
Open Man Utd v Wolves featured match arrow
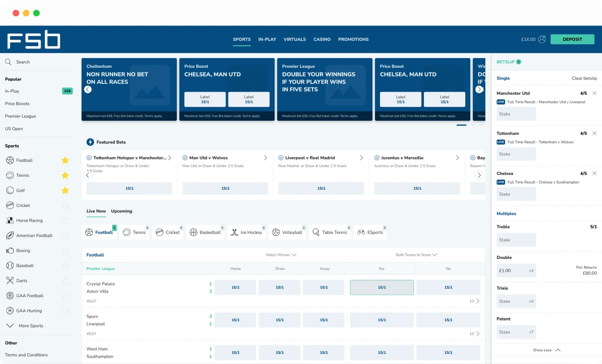[x=265, y=158]
